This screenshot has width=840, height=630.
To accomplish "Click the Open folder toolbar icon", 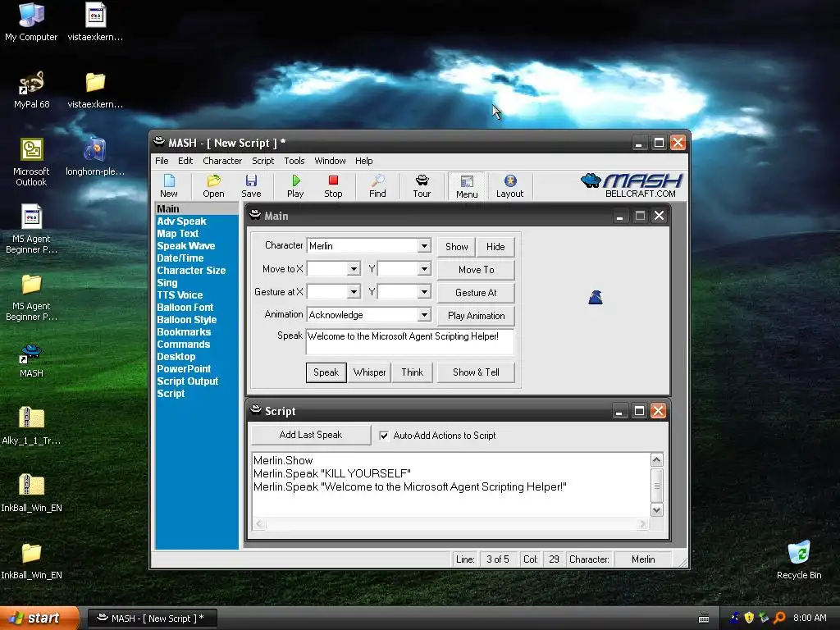I will click(213, 185).
